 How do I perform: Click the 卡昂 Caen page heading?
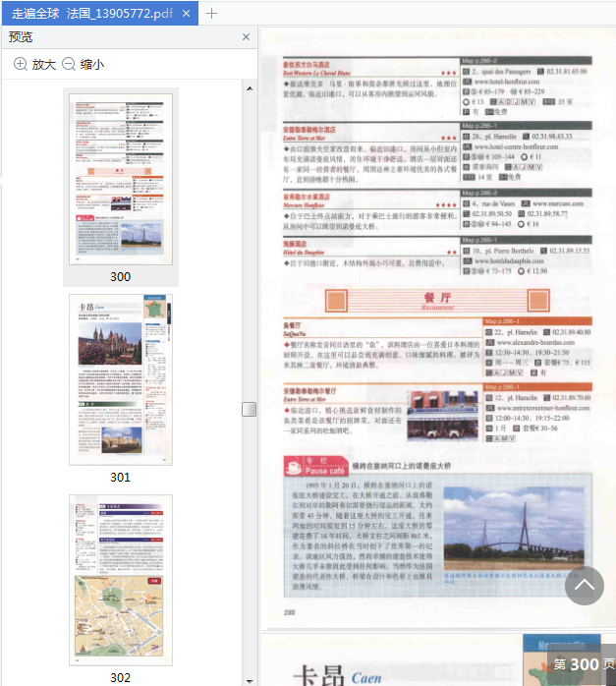click(337, 676)
